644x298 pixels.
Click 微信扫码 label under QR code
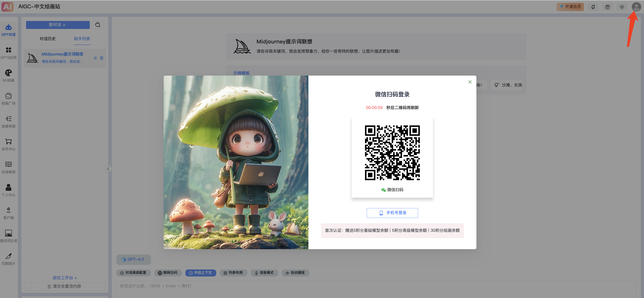(x=392, y=190)
